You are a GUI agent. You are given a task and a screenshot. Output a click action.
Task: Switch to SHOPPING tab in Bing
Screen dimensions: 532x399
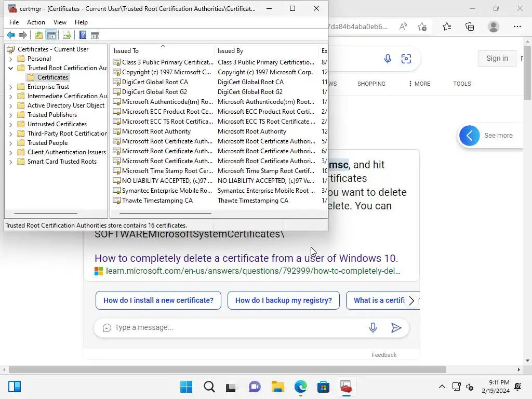tap(371, 84)
